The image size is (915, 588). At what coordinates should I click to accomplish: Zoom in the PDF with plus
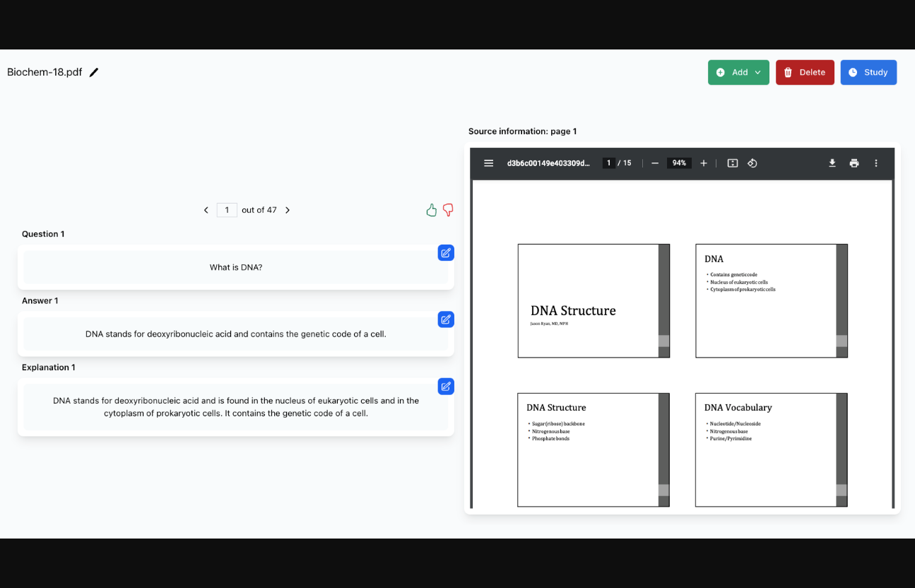tap(704, 163)
